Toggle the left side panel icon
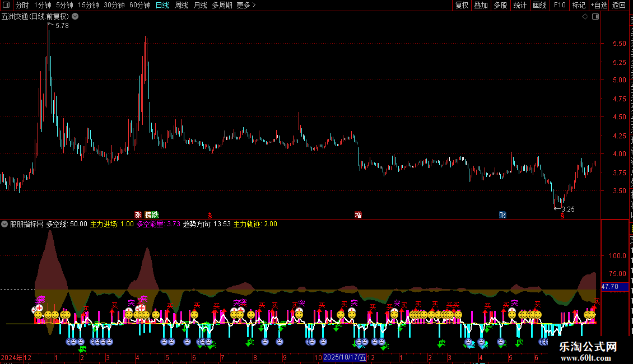633x364 pixels. pos(6,5)
